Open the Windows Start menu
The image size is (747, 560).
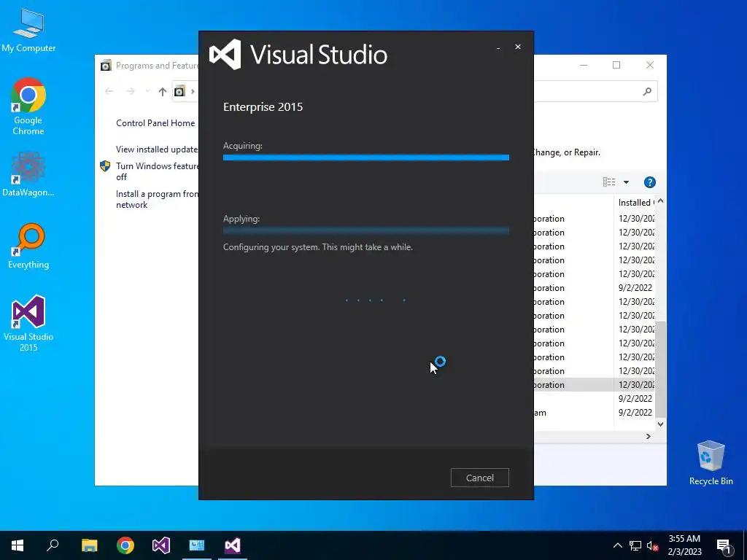(x=18, y=545)
